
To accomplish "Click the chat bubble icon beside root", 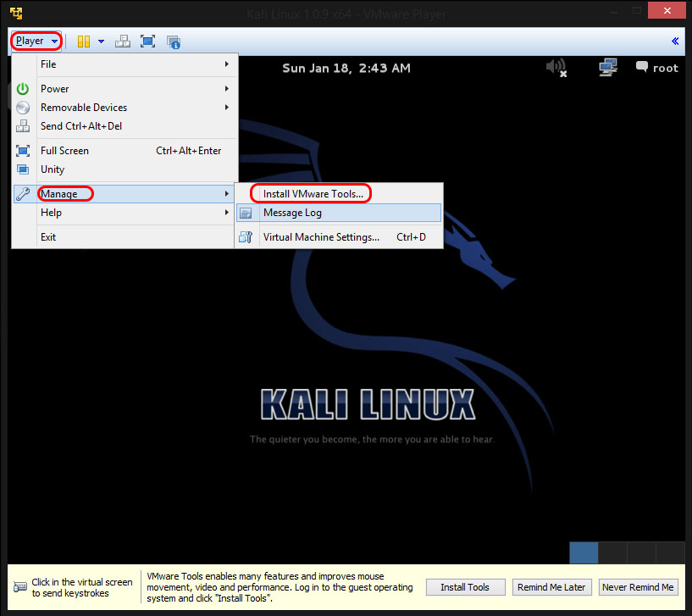I will pos(642,67).
